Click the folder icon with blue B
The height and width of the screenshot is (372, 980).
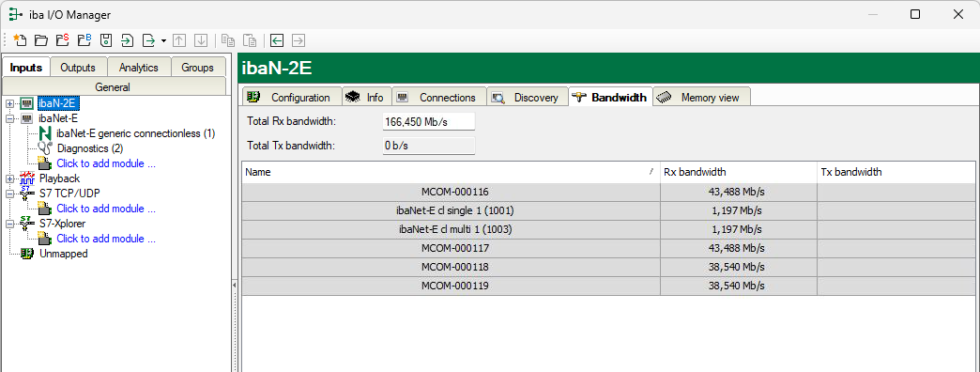[x=84, y=40]
